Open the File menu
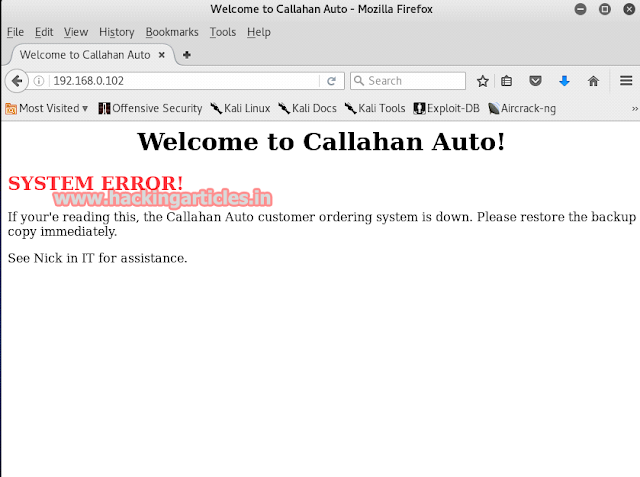 [15, 32]
